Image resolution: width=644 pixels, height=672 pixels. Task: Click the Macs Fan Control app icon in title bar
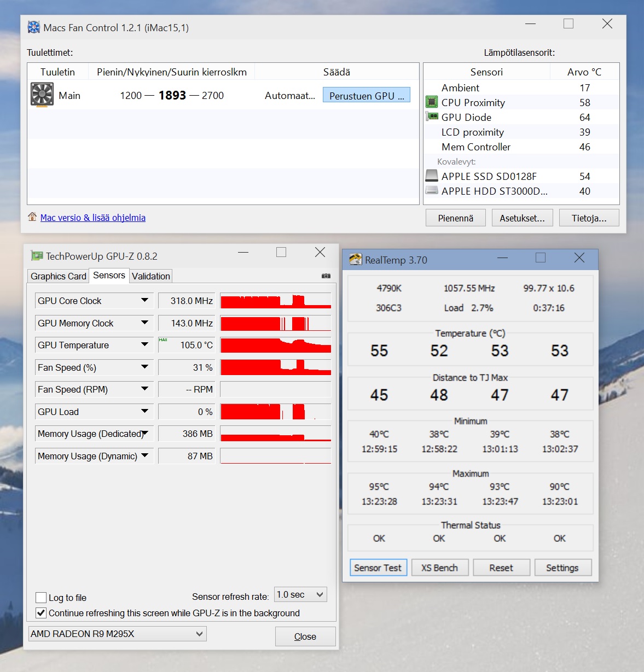34,27
